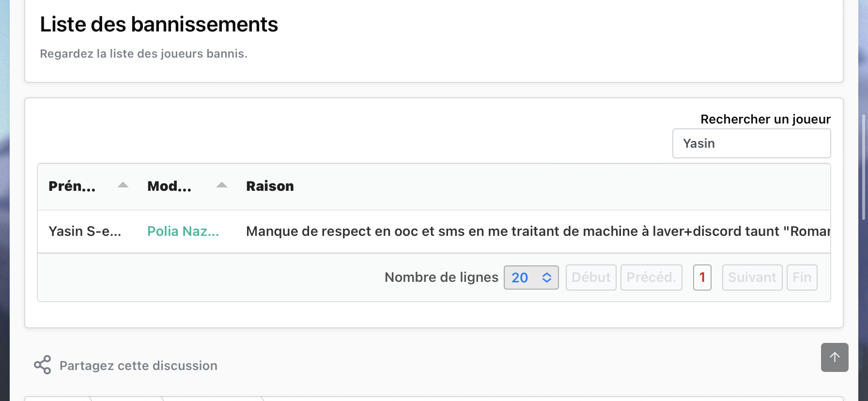Sort the table by the Mod... header
Screen dimensions: 868x401
[x=170, y=186]
